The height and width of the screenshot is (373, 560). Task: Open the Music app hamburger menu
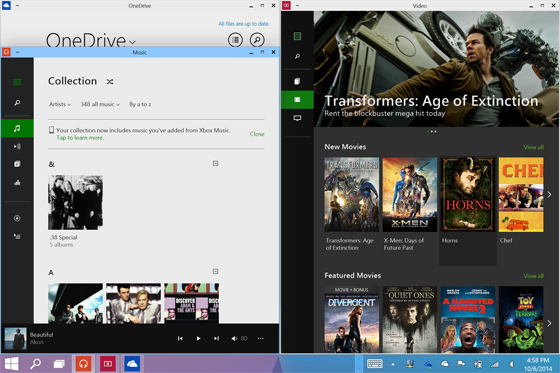click(17, 82)
